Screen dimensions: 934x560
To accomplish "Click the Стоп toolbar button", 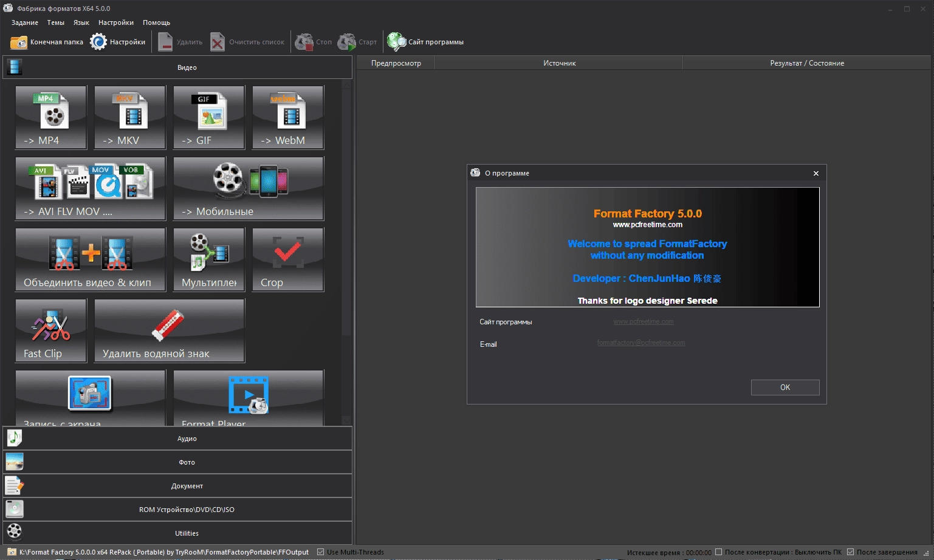I will tap(314, 42).
